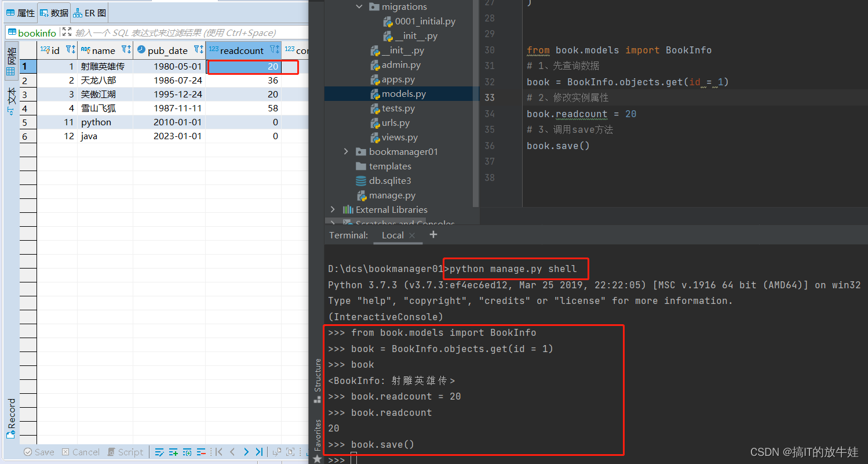Focus the SQL filter expression input field

click(x=191, y=32)
